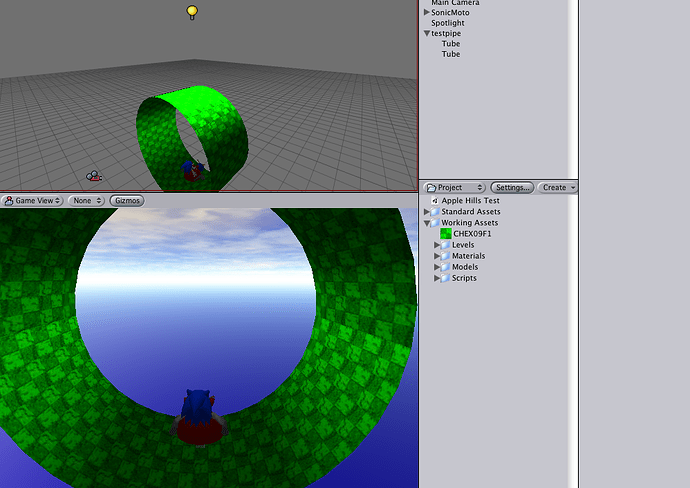Screen dimensions: 690x488
Task: Click the Apple Hills Test scene icon
Action: pos(435,201)
